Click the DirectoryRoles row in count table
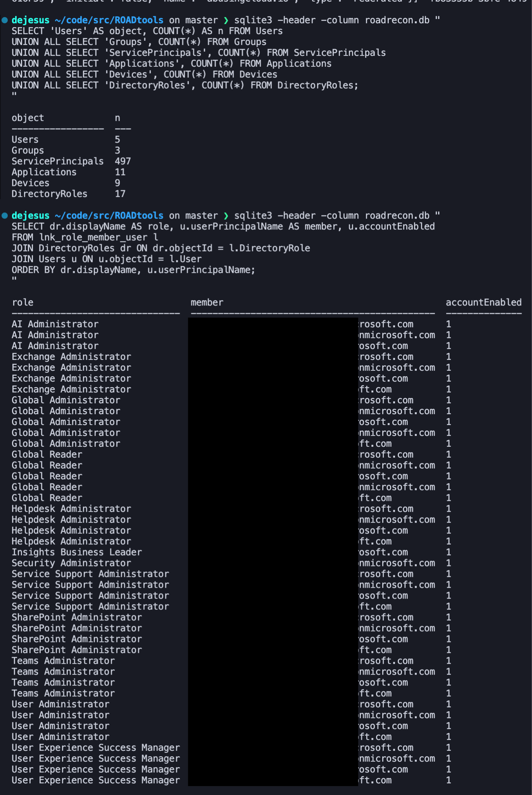This screenshot has height=795, width=532. (69, 194)
